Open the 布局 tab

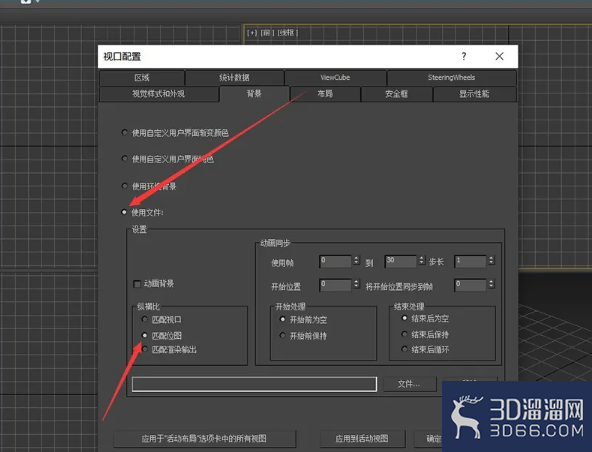[x=325, y=94]
